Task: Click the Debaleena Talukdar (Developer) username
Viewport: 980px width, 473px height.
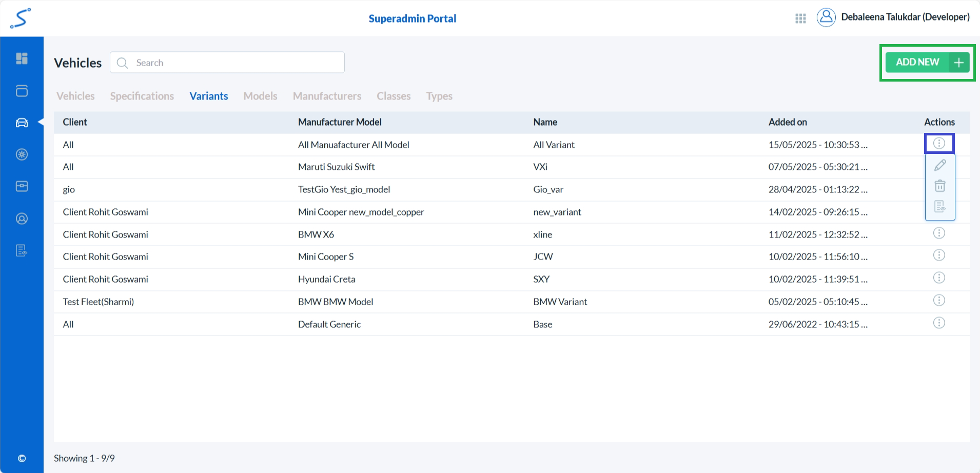Action: point(905,17)
